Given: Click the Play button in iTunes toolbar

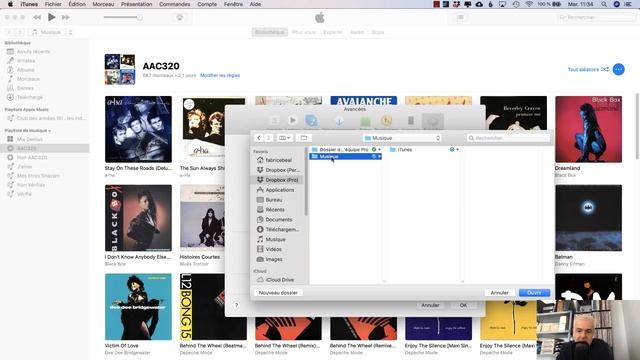Looking at the screenshot, I should coord(51,17).
